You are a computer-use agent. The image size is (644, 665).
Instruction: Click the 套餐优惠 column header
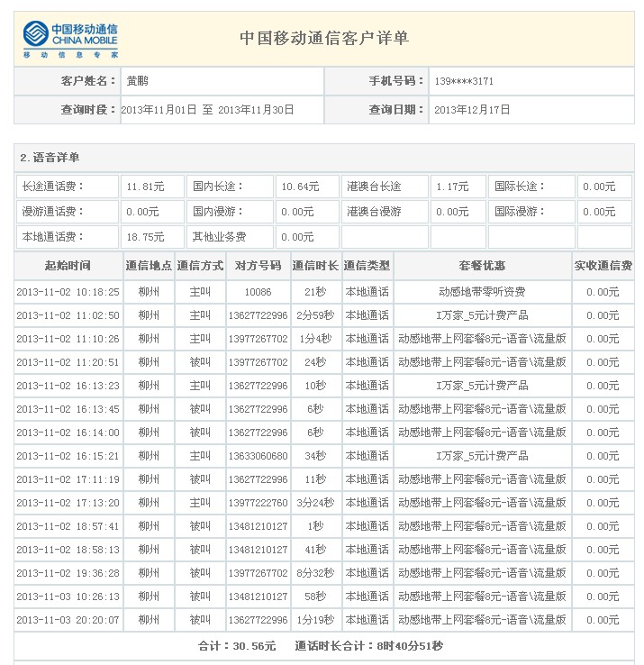coord(482,266)
